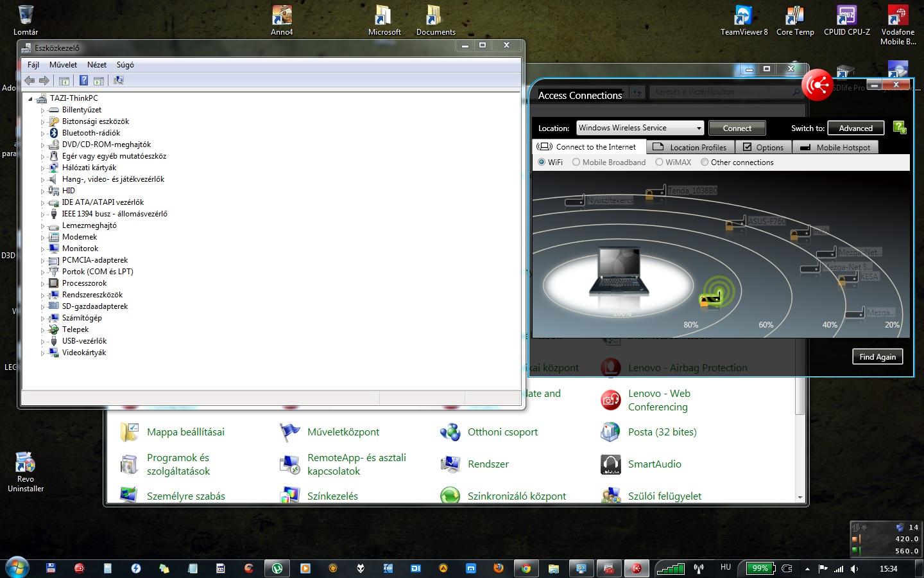The height and width of the screenshot is (578, 924).
Task: Open Műveletközpont link
Action: [x=343, y=432]
